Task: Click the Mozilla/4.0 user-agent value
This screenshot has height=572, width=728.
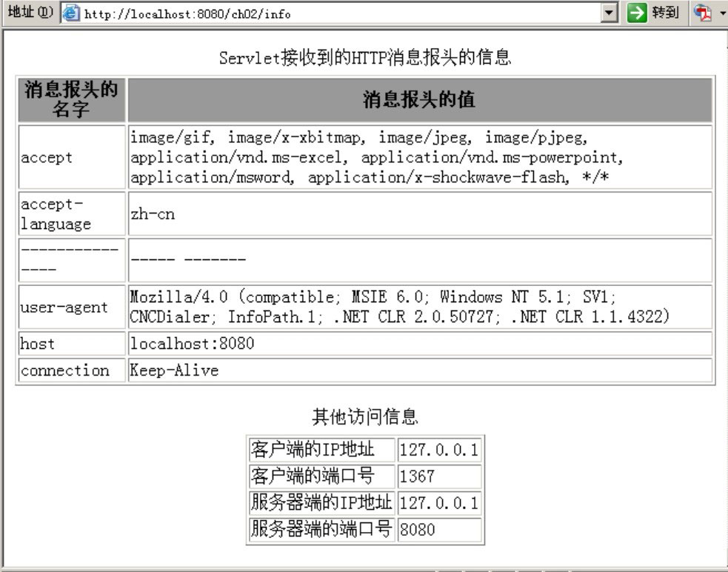Action: [420, 307]
